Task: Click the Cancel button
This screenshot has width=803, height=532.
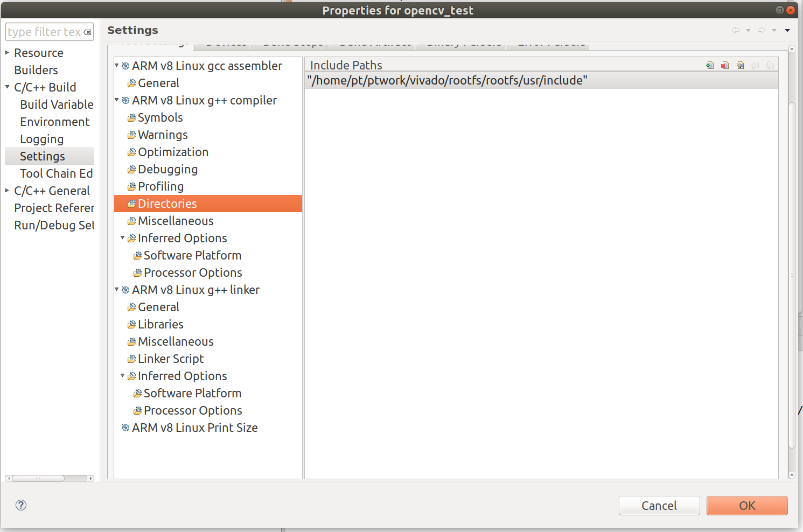Action: click(659, 506)
